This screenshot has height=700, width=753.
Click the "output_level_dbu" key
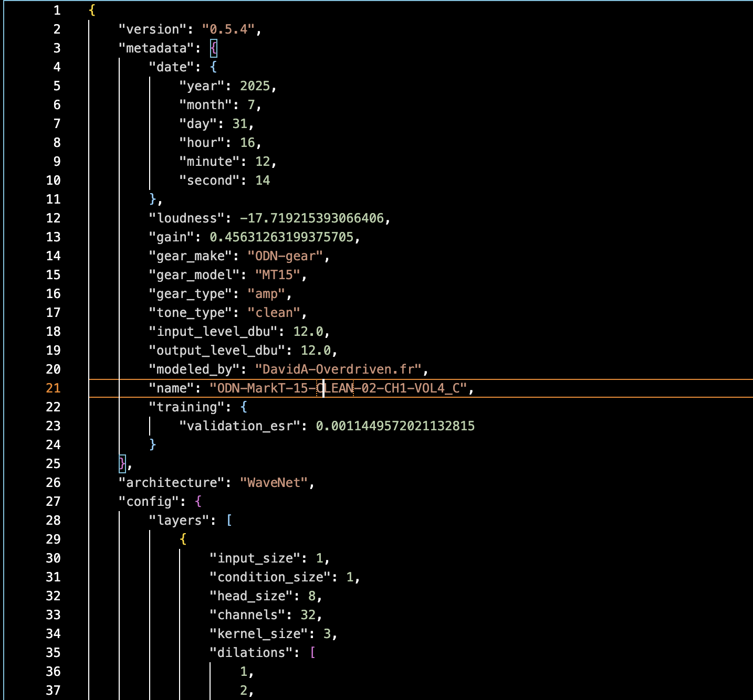217,351
